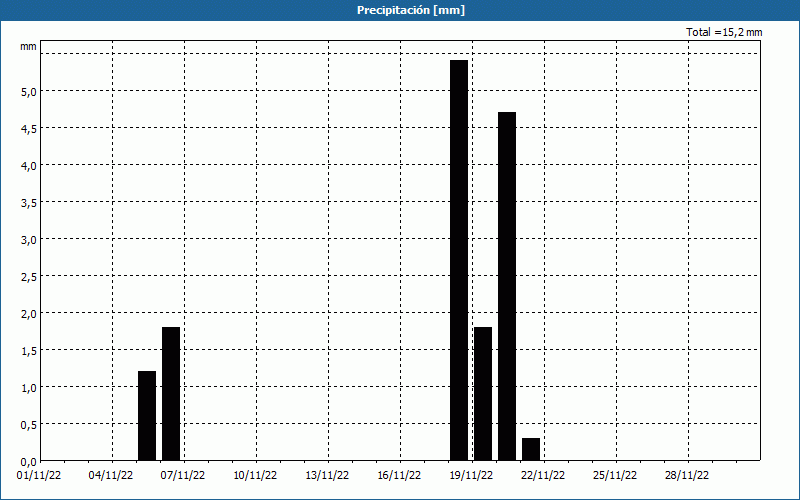This screenshot has width=800, height=500.
Task: Click the mm unit label on y-axis
Action: tap(29, 46)
